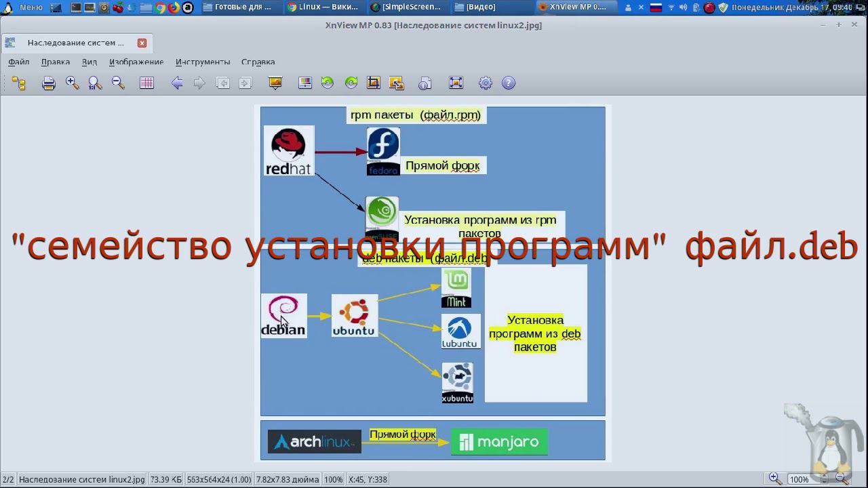Open the Меню start button in the panel
The image size is (868, 488).
pyautogui.click(x=23, y=7)
